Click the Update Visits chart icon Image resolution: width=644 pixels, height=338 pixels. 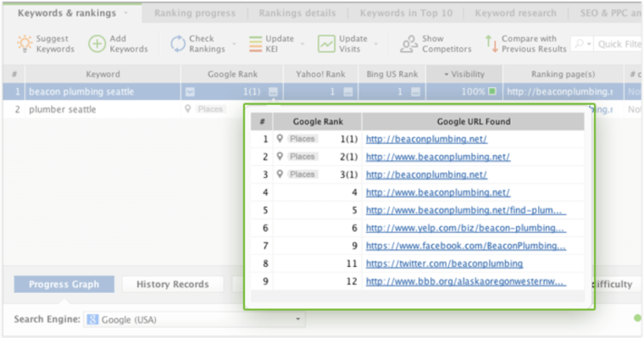[x=326, y=43]
